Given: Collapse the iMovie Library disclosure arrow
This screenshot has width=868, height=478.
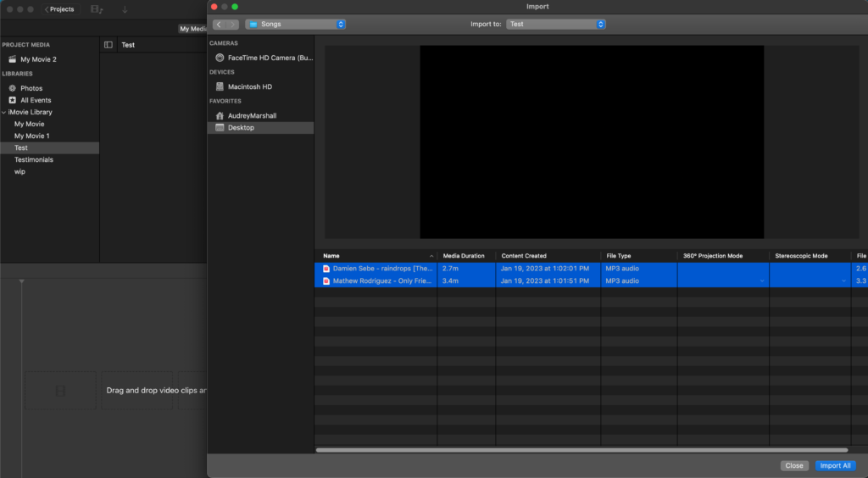Looking at the screenshot, I should (4, 113).
